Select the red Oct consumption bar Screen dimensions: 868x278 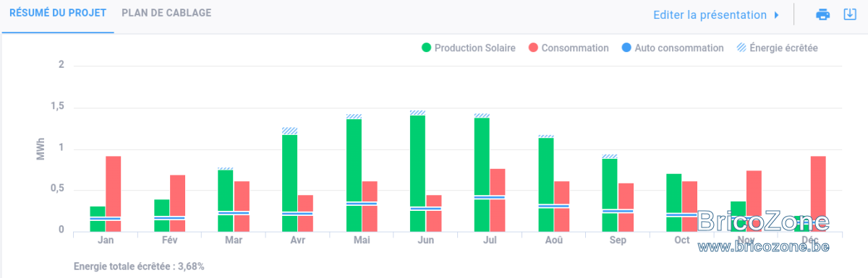[x=689, y=207]
